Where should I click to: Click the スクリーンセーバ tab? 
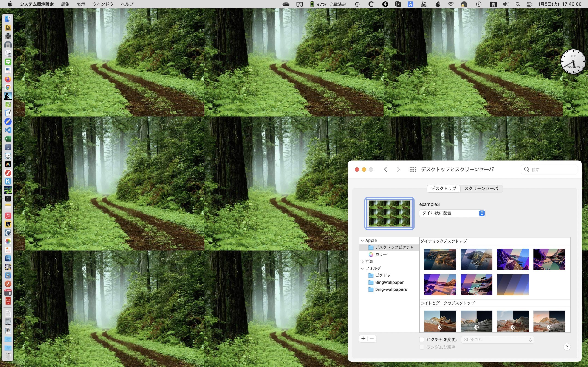[481, 188]
